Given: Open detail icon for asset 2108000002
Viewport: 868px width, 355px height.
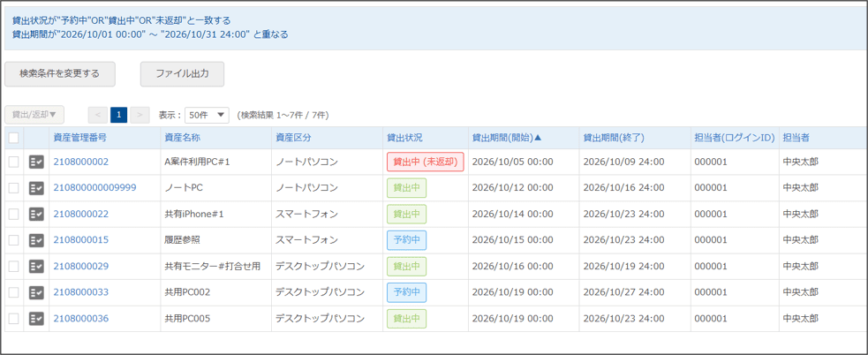Looking at the screenshot, I should coord(36,162).
